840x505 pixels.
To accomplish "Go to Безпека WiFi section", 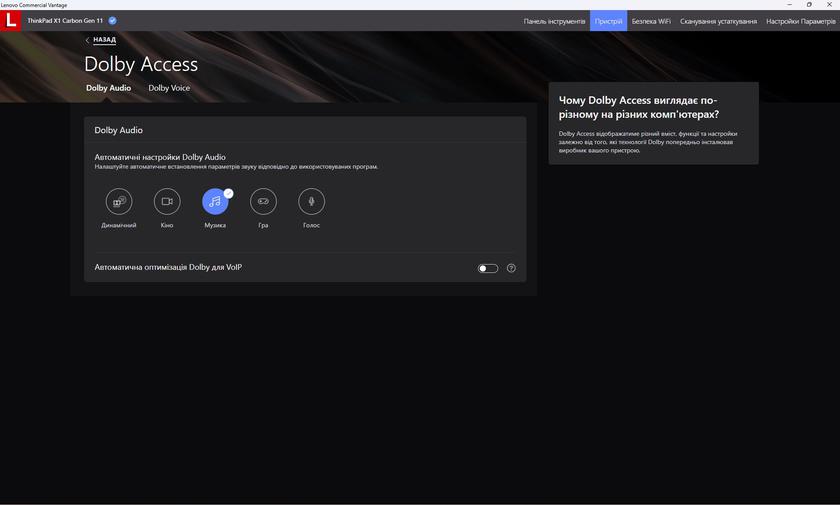I will click(651, 21).
